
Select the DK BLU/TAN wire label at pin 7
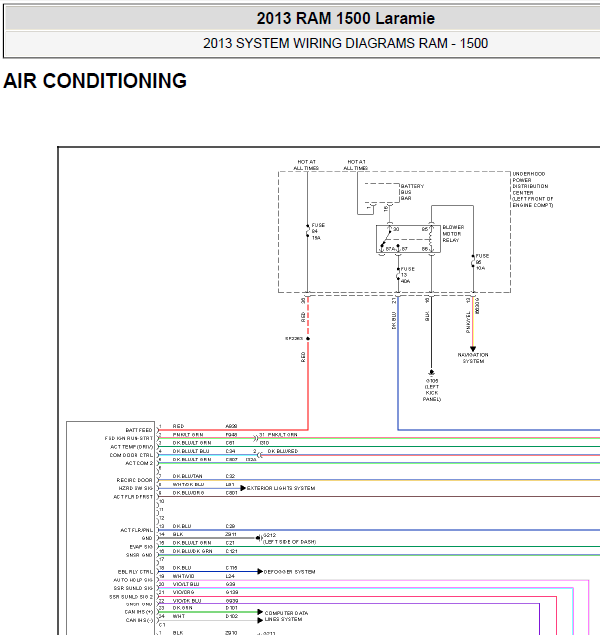pyautogui.click(x=187, y=476)
